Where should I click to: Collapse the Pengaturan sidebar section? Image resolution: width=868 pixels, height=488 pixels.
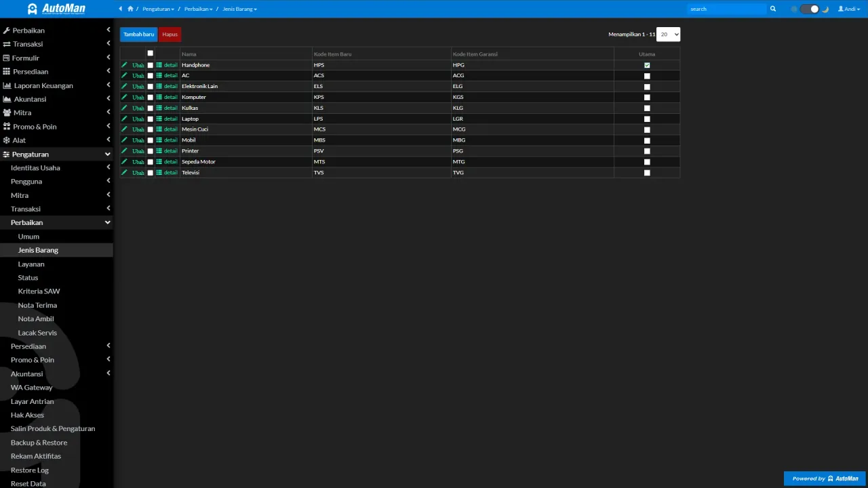pos(56,154)
